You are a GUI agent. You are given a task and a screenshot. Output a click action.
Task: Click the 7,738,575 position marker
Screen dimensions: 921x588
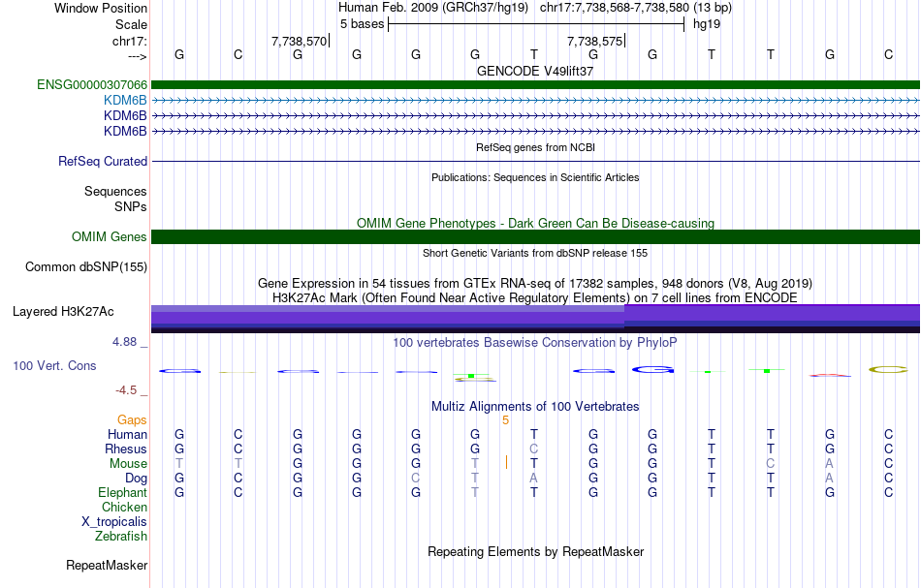pos(595,41)
